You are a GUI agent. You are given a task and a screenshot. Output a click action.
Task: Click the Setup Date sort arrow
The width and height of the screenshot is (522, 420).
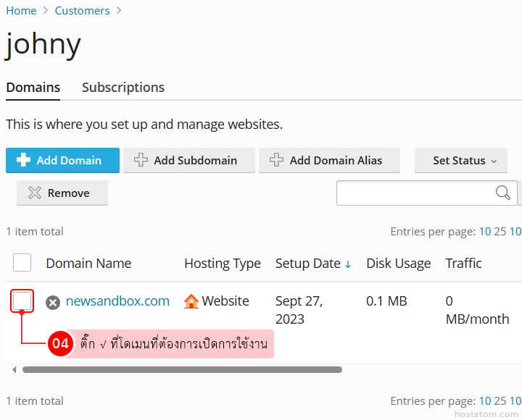[x=348, y=264]
